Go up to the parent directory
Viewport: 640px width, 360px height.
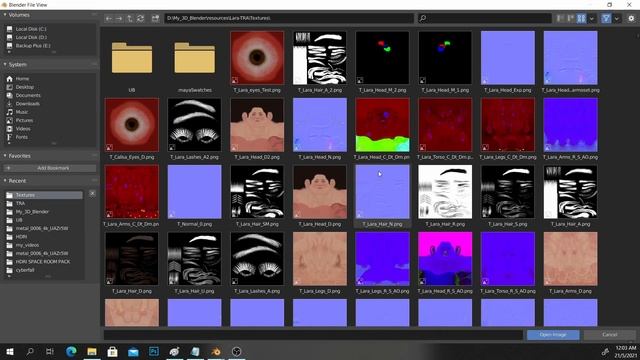coord(129,18)
